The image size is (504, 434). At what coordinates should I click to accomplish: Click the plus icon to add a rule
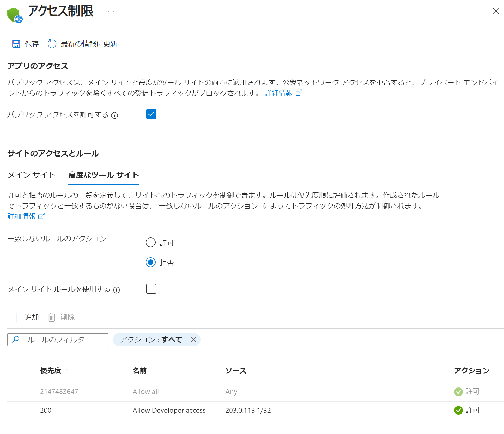(x=16, y=317)
